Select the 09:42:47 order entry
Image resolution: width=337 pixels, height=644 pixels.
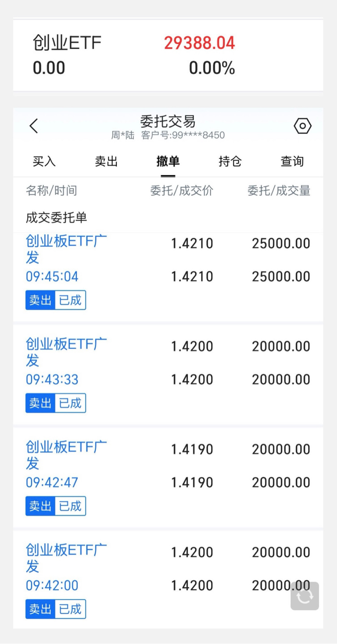(x=168, y=478)
